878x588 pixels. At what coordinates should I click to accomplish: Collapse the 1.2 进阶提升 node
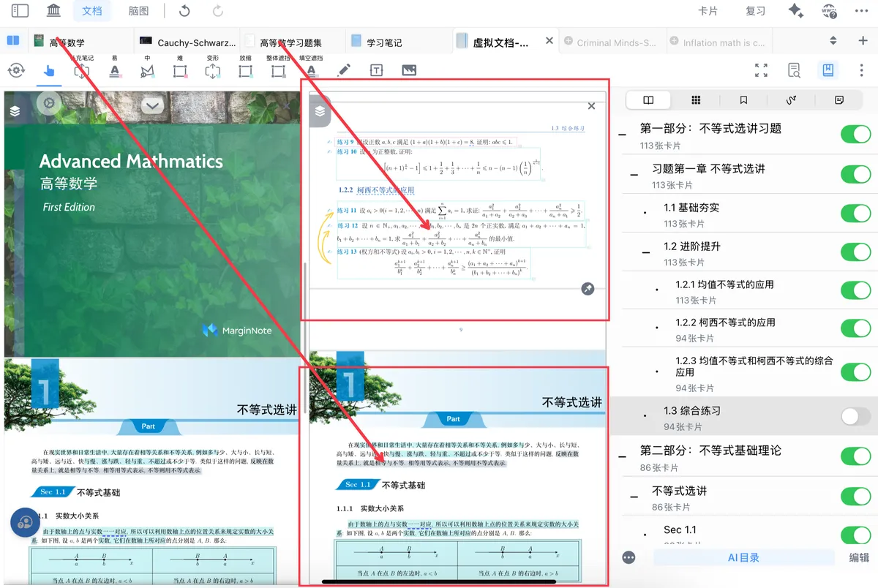coord(647,252)
